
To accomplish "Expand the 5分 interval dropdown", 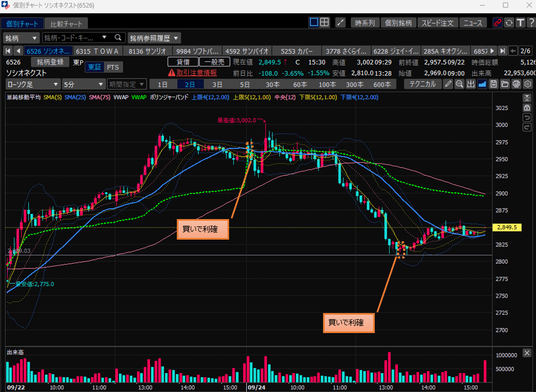I will (83, 85).
